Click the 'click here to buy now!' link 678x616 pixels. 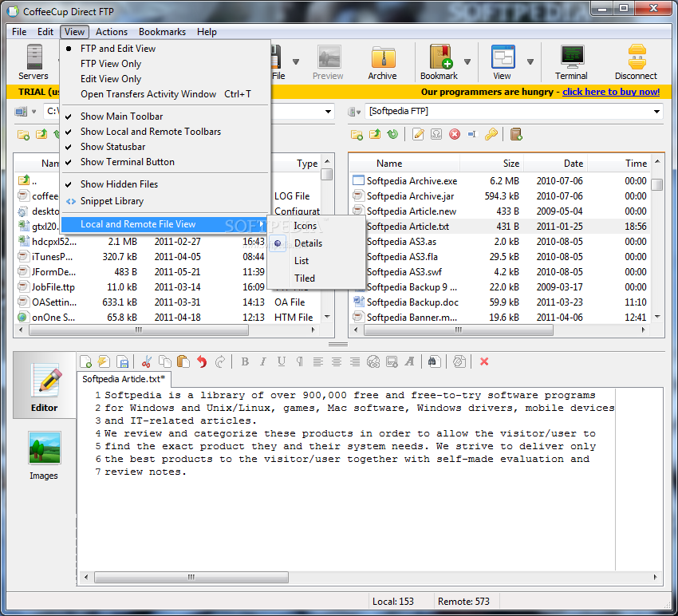(611, 92)
